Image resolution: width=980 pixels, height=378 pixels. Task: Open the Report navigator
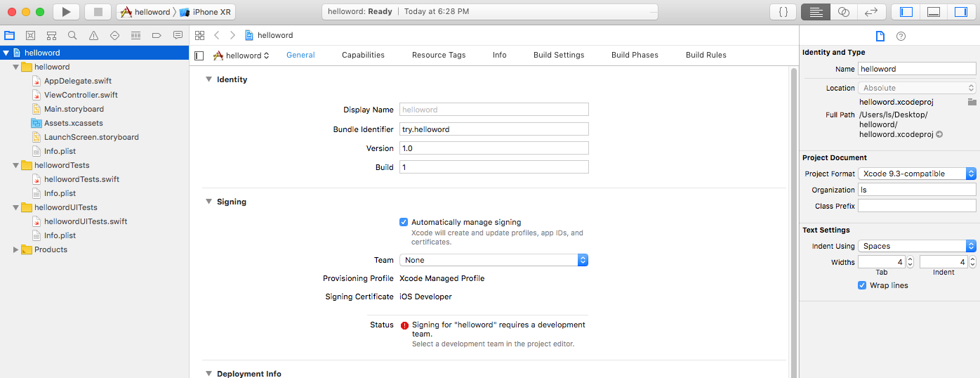click(x=178, y=35)
